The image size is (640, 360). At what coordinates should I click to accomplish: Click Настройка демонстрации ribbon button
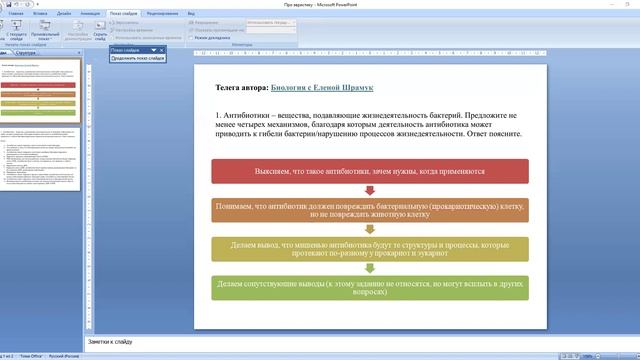point(78,30)
